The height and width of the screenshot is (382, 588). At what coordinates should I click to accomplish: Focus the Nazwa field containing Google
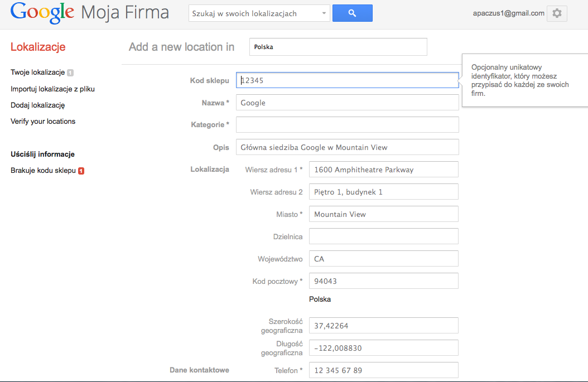(x=347, y=103)
